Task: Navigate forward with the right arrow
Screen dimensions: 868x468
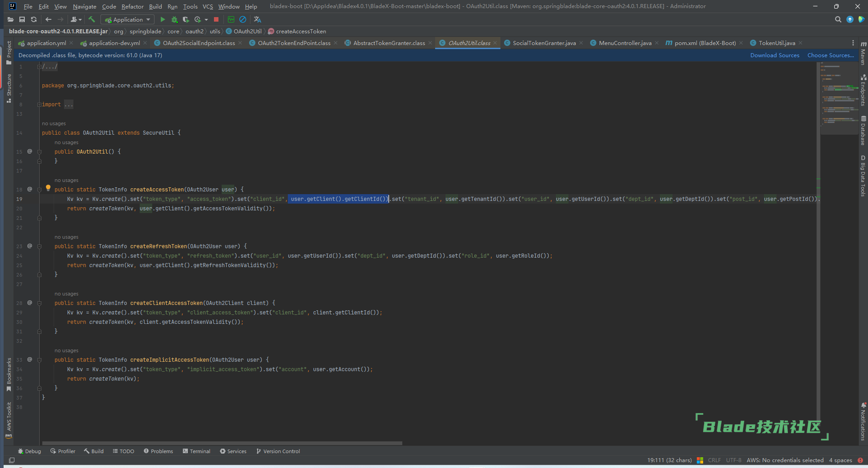Action: click(x=60, y=19)
